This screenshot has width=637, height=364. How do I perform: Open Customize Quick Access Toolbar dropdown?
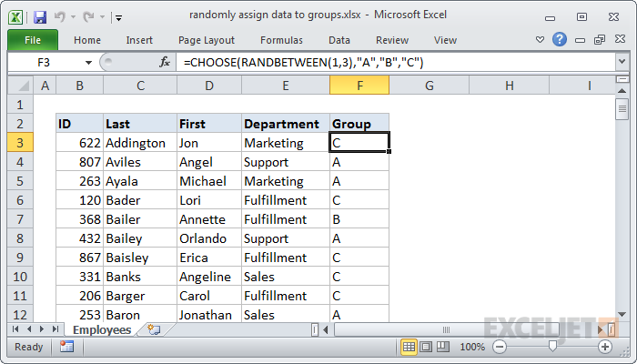point(119,17)
